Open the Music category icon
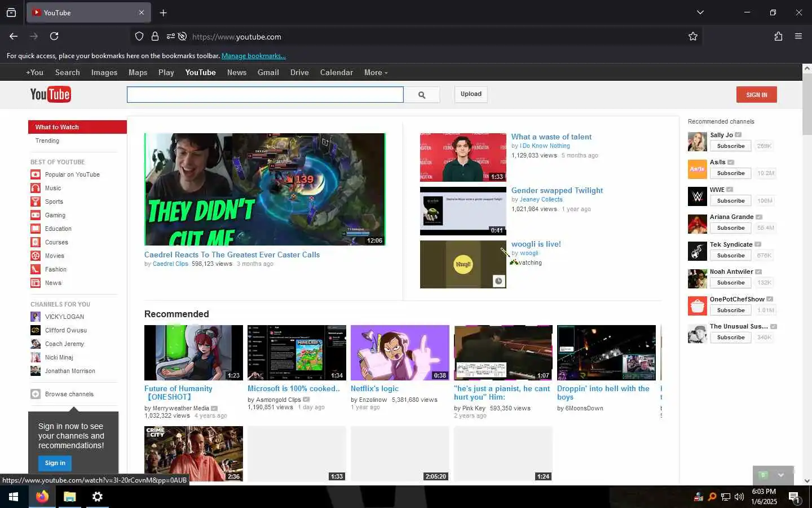The height and width of the screenshot is (508, 812). click(x=36, y=188)
